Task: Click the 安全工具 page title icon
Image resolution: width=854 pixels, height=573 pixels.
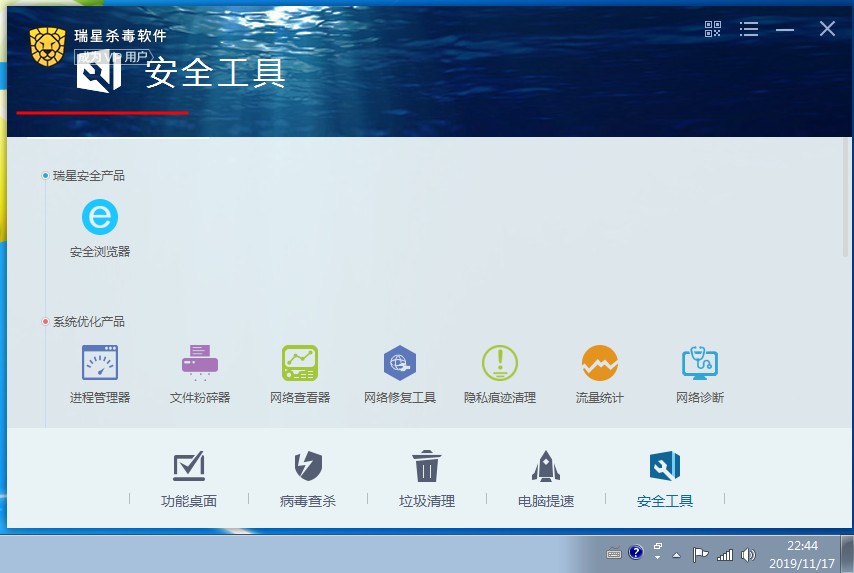Action: [x=99, y=72]
